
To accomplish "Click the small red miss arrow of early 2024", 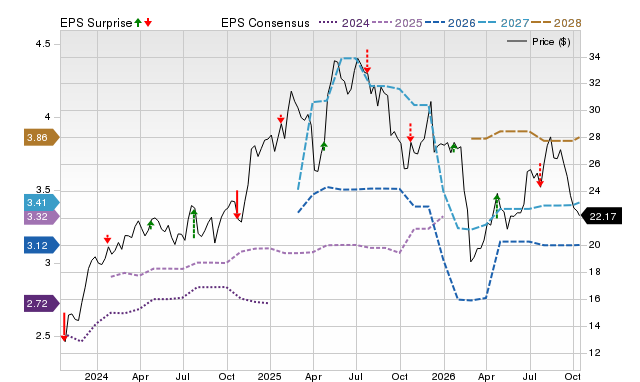I will click(x=107, y=239).
